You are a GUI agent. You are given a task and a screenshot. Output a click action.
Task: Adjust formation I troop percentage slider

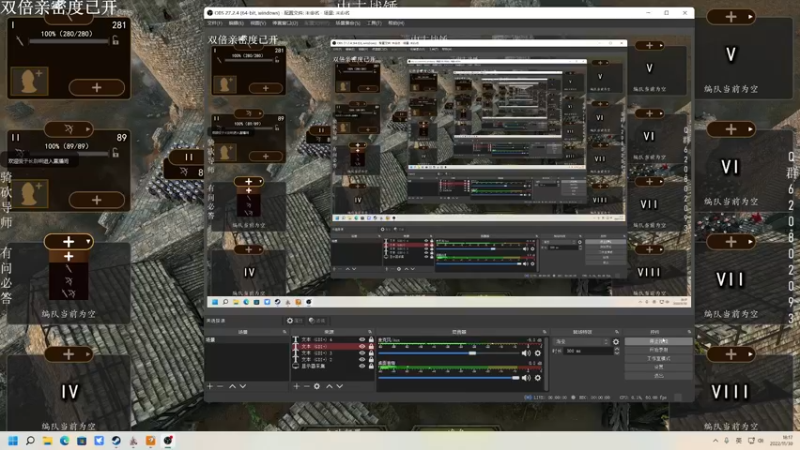point(69,41)
